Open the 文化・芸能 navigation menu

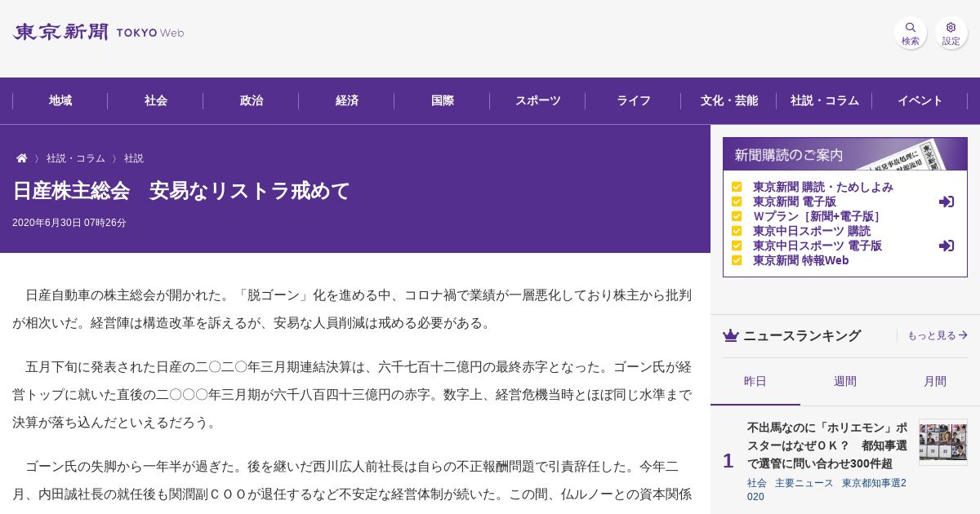[x=729, y=101]
